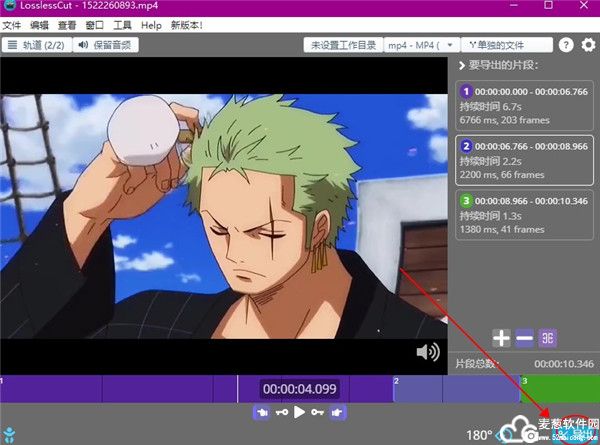Jump to next keyframe key icon
Image resolution: width=600 pixels, height=445 pixels.
coord(317,412)
